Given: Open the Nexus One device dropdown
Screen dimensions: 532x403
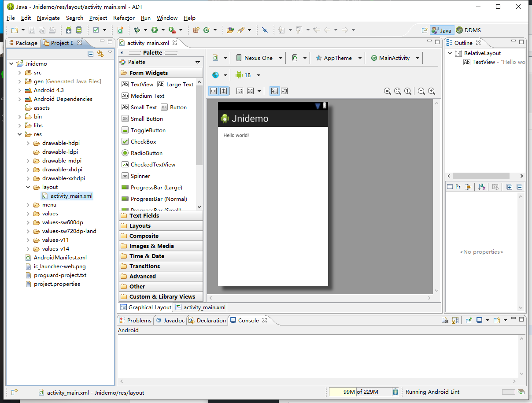Looking at the screenshot, I should point(258,58).
